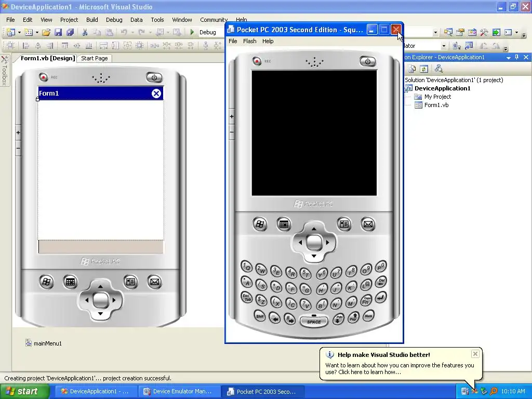Switch to the Start Page tab
This screenshot has width=532, height=399.
click(95, 58)
